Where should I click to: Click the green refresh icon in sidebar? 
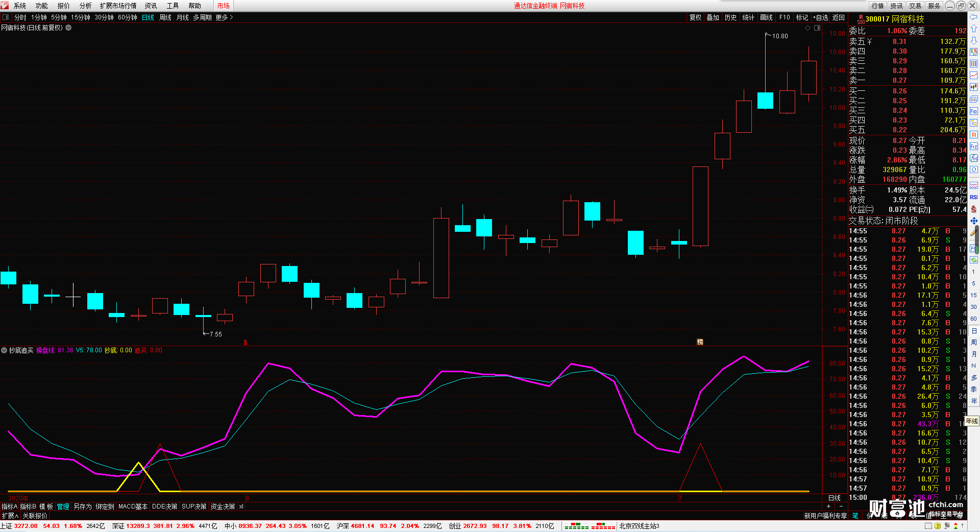click(x=974, y=260)
